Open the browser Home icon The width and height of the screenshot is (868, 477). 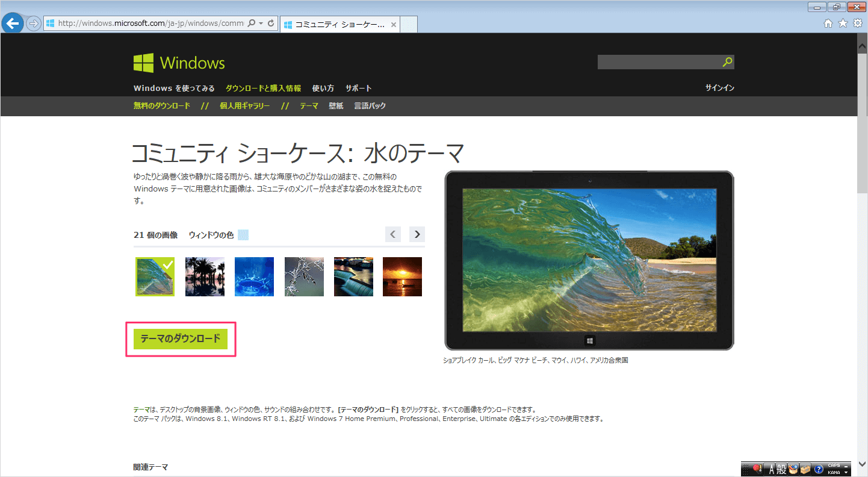(828, 23)
